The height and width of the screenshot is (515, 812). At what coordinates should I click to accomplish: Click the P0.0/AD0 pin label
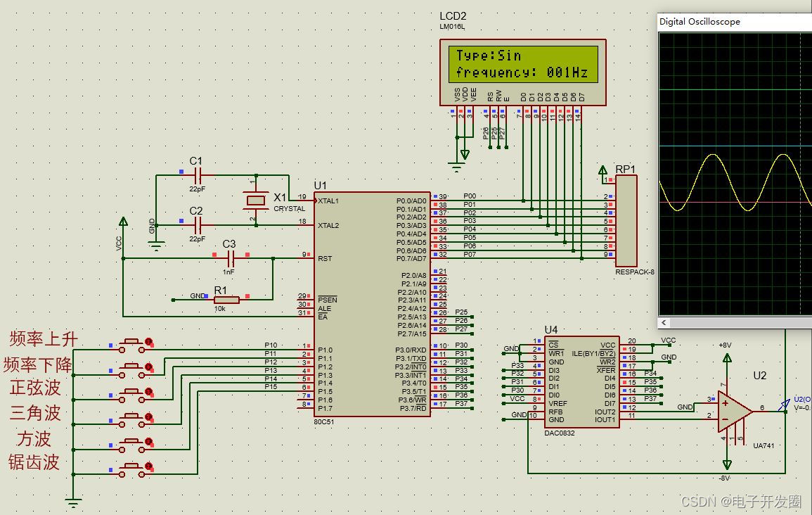pyautogui.click(x=411, y=201)
